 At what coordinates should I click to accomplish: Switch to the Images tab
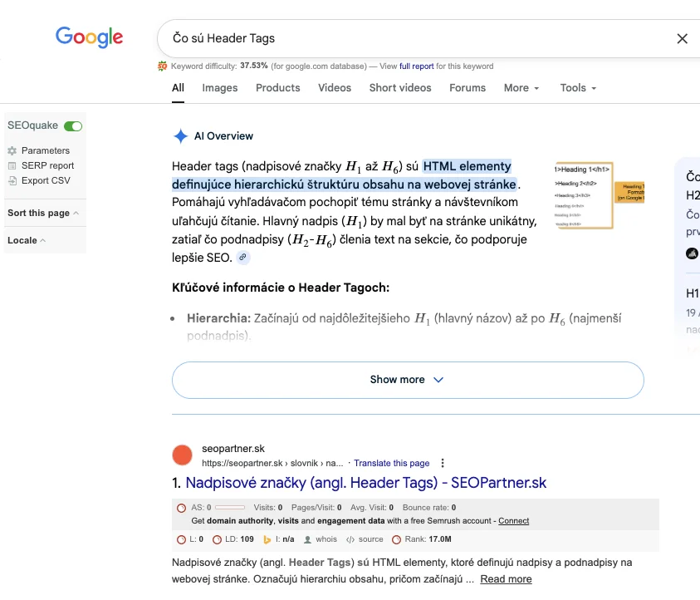click(x=220, y=88)
